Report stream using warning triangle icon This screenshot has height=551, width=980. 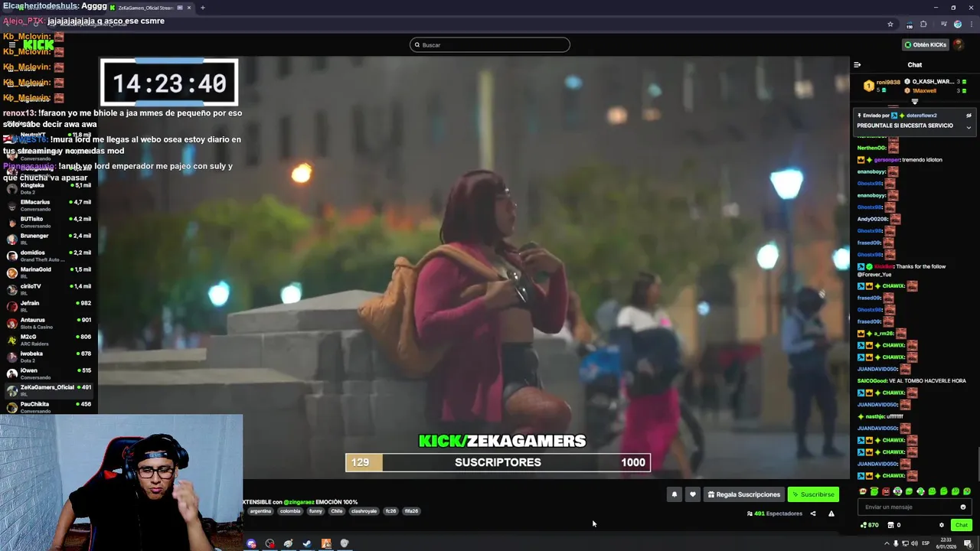coord(831,514)
